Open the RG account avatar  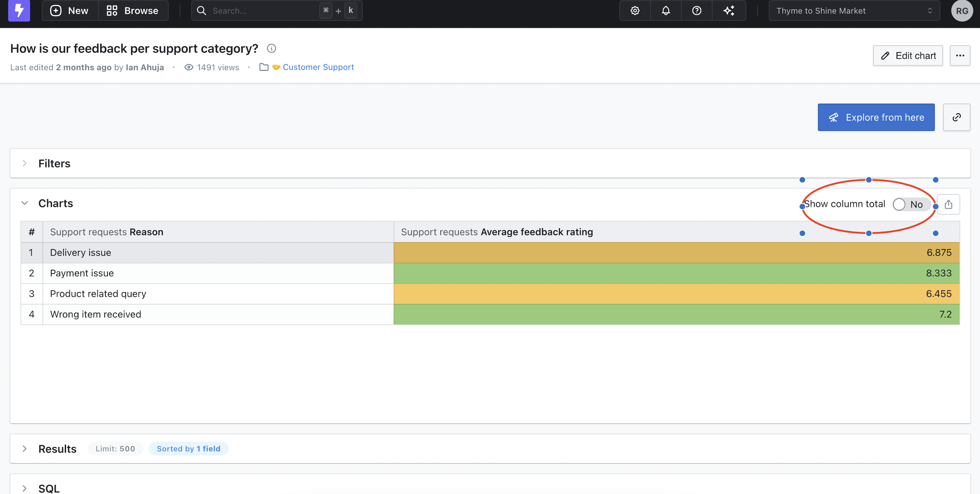click(x=962, y=11)
